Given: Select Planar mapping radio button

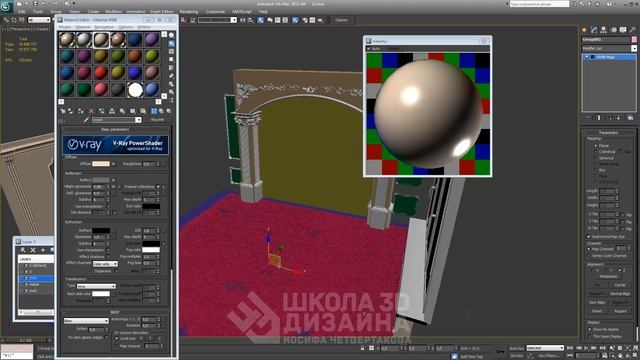Looking at the screenshot, I should click(x=595, y=146).
